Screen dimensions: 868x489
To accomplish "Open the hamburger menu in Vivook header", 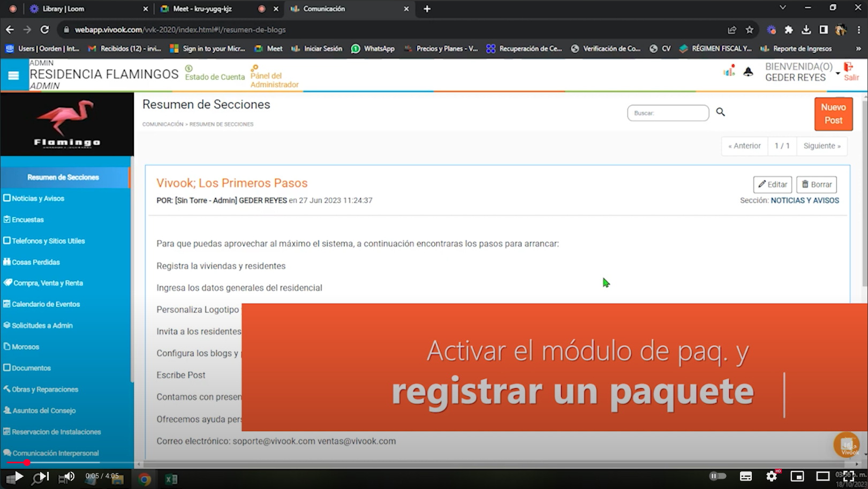I will pos(14,76).
